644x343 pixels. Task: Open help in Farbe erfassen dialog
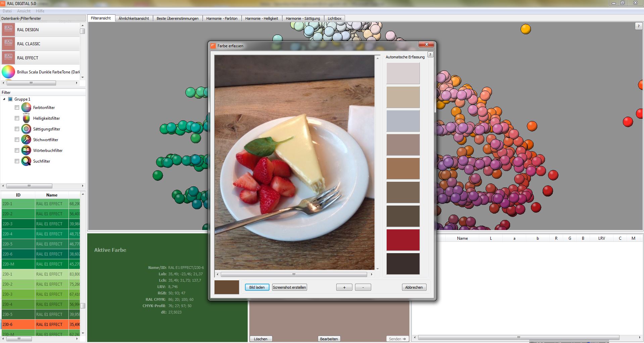431,54
